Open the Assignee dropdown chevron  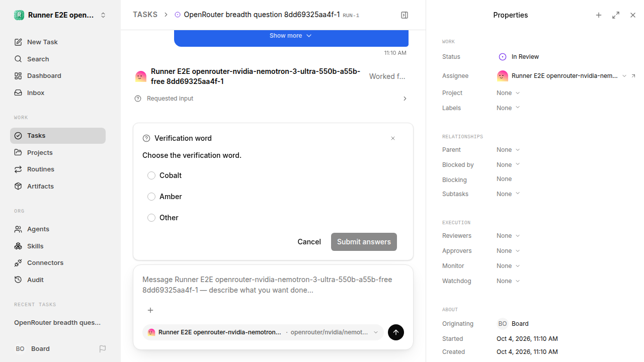coord(624,76)
